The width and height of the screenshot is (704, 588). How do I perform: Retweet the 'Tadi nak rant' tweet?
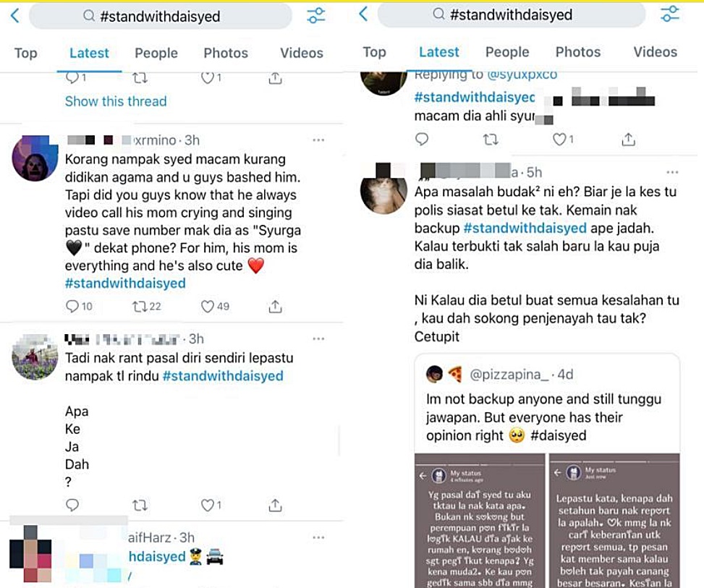(140, 506)
